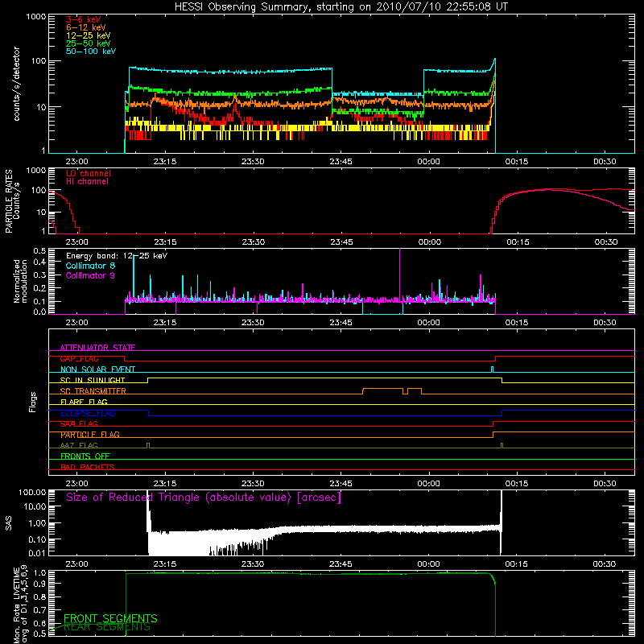This screenshot has height=644, width=644.
Task: Select the Collimator 9 legend label
Action: click(x=90, y=275)
